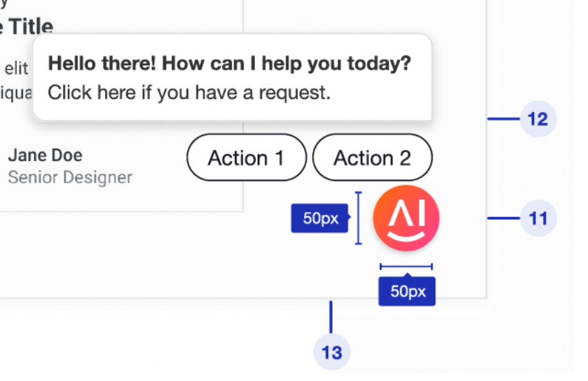This screenshot has width=588, height=381.
Task: Select annotation badge number 13
Action: [x=332, y=352]
